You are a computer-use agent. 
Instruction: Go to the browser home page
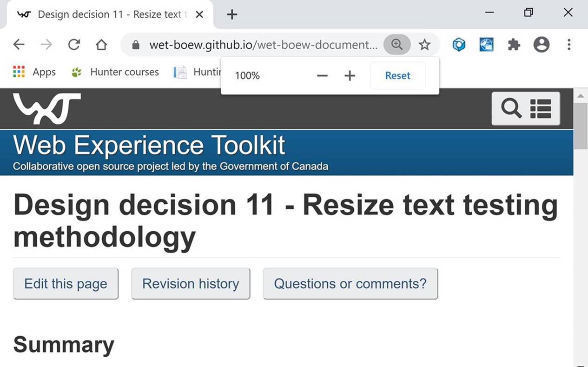(x=101, y=45)
